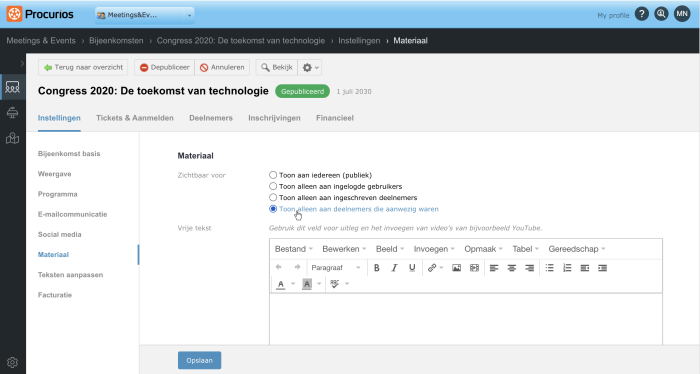Viewport: 700px width, 374px height.
Task: Click the Bekijk preview button
Action: coord(277,67)
